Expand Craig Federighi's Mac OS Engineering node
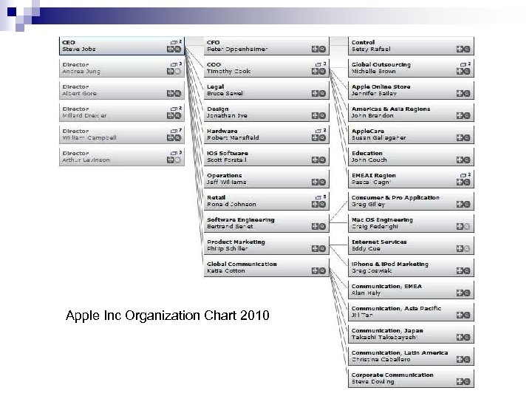Screen dimensions: 532x399 click(x=460, y=227)
